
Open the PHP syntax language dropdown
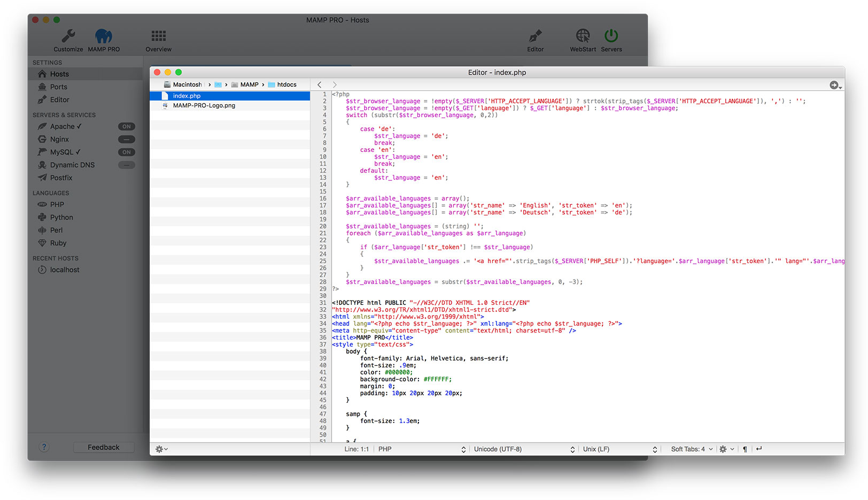pyautogui.click(x=422, y=449)
